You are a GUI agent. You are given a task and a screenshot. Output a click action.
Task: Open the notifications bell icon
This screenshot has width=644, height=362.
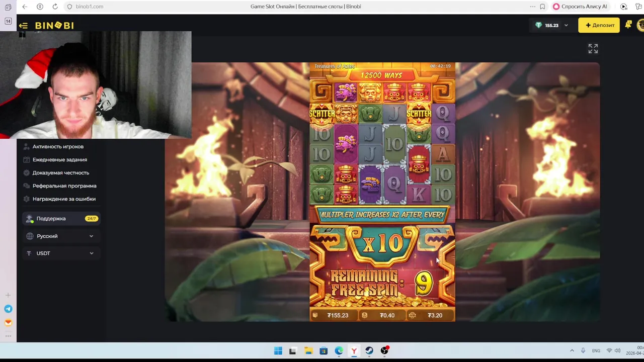point(628,25)
